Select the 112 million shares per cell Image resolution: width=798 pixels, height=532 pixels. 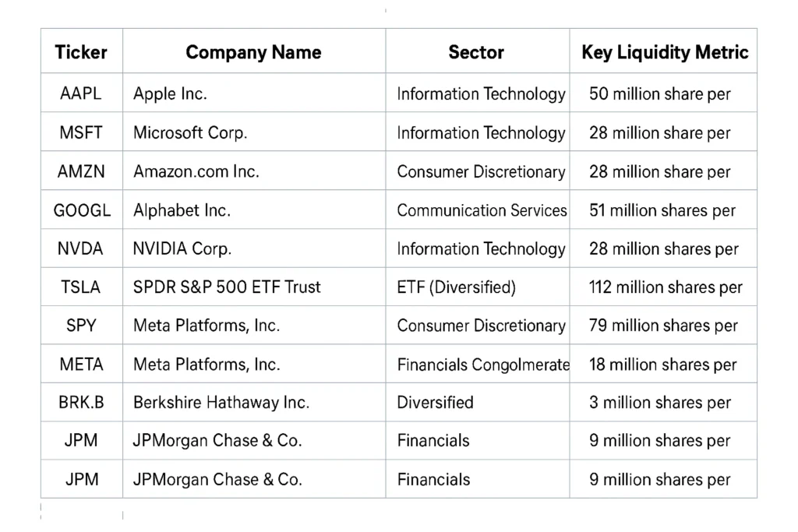[666, 287]
